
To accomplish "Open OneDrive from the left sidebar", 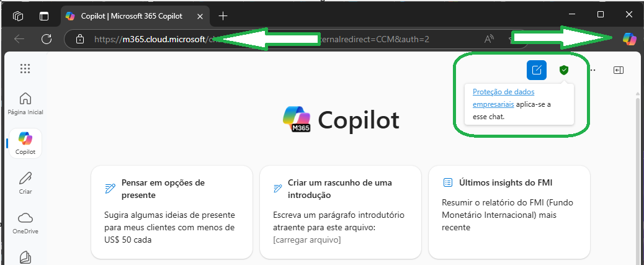I will coord(25,222).
